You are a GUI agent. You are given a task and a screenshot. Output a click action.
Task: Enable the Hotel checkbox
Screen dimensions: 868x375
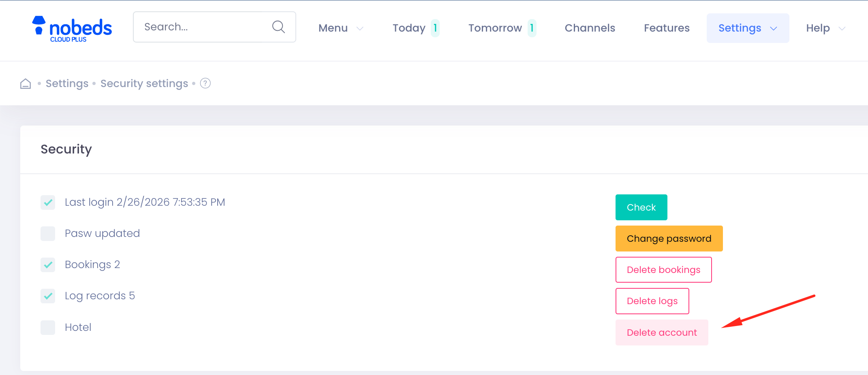coord(48,327)
